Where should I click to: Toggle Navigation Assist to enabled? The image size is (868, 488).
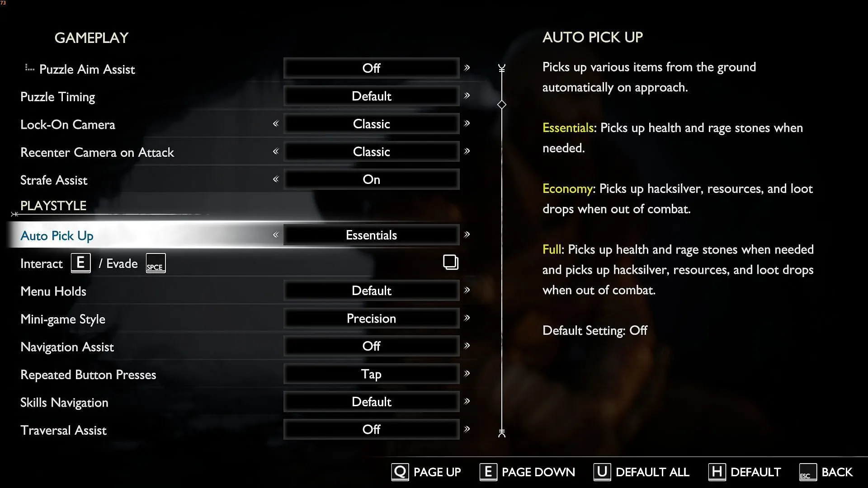coord(468,346)
